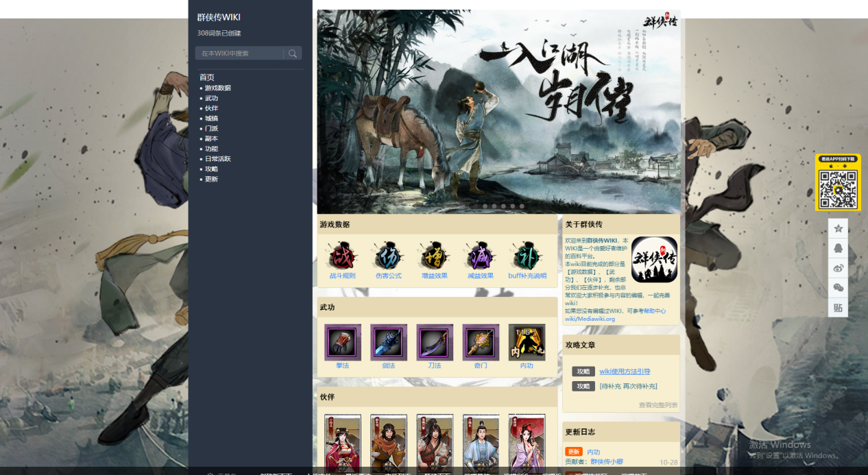Share via the WeChat icon
868x475 pixels.
(838, 288)
